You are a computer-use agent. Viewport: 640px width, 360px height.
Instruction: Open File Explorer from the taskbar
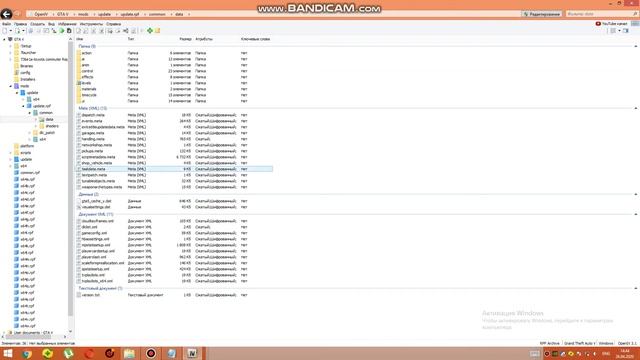(129, 353)
